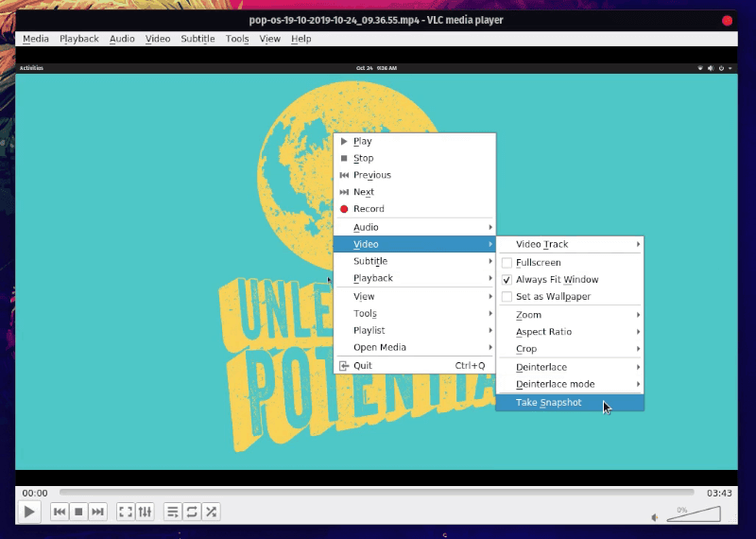Screen dimensions: 756x539
Task: Click the next track button in toolbar
Action: click(97, 512)
